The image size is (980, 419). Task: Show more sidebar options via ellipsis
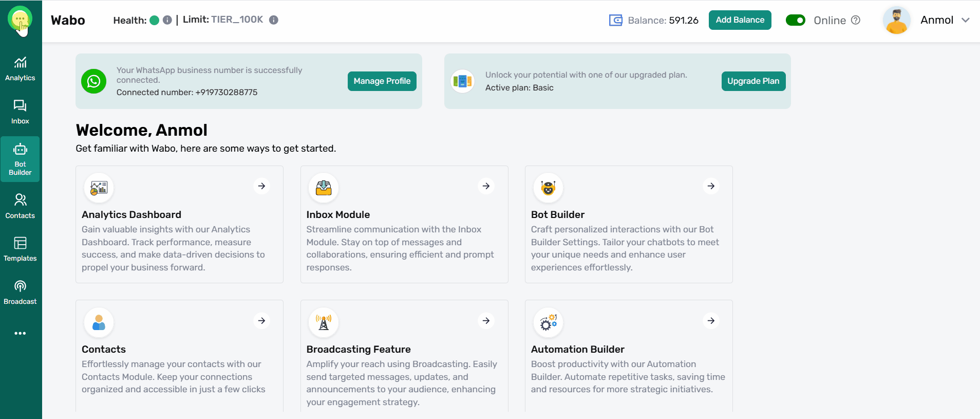point(20,333)
